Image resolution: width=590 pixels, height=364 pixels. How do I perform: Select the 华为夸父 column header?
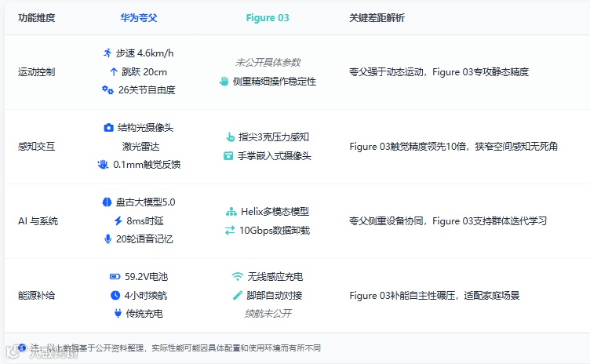(139, 18)
